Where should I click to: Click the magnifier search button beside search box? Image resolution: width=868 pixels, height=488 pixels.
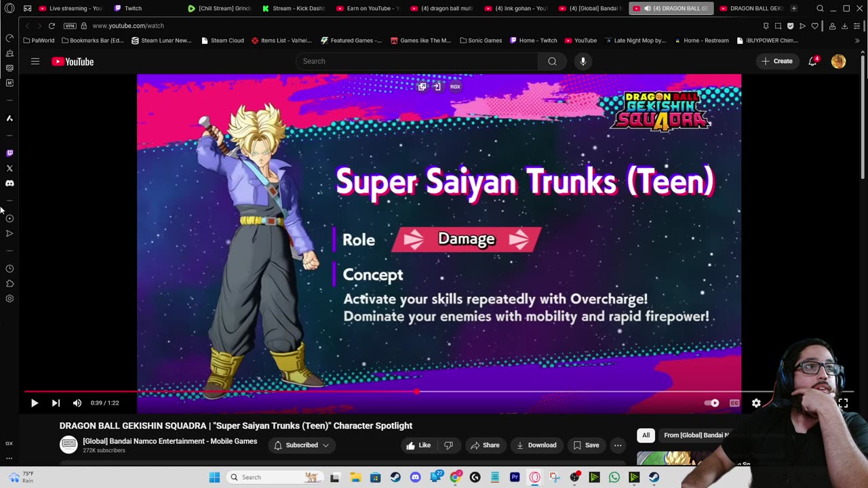[x=552, y=61]
